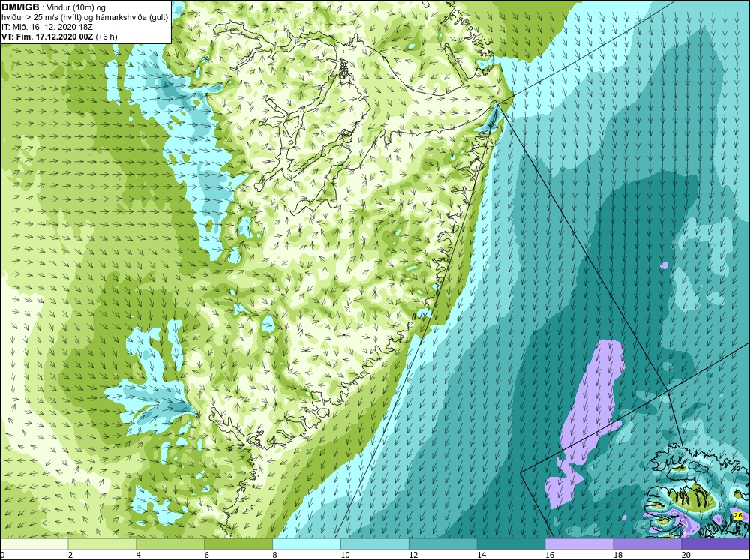
Task: Click the pale cream 0–2 m/s legend swatch
Action: point(34,544)
